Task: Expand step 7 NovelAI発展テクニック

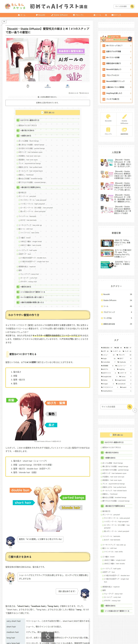Action: point(116,81)
